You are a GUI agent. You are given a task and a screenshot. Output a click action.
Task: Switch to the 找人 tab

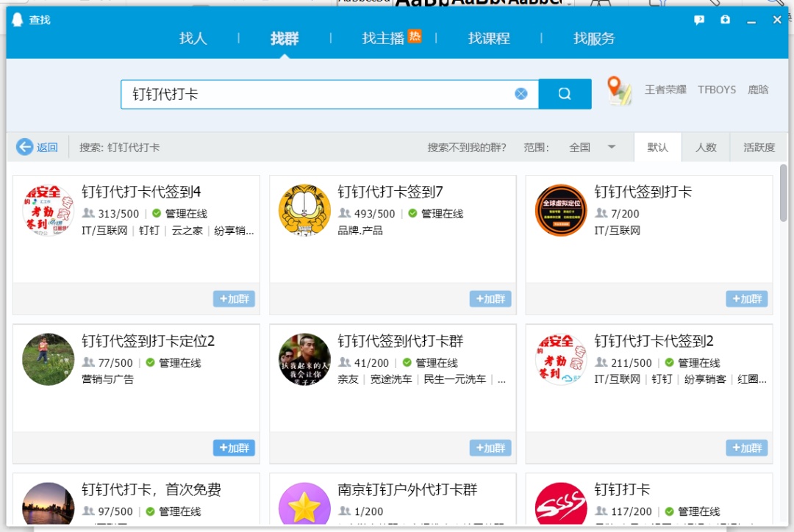pyautogui.click(x=193, y=39)
